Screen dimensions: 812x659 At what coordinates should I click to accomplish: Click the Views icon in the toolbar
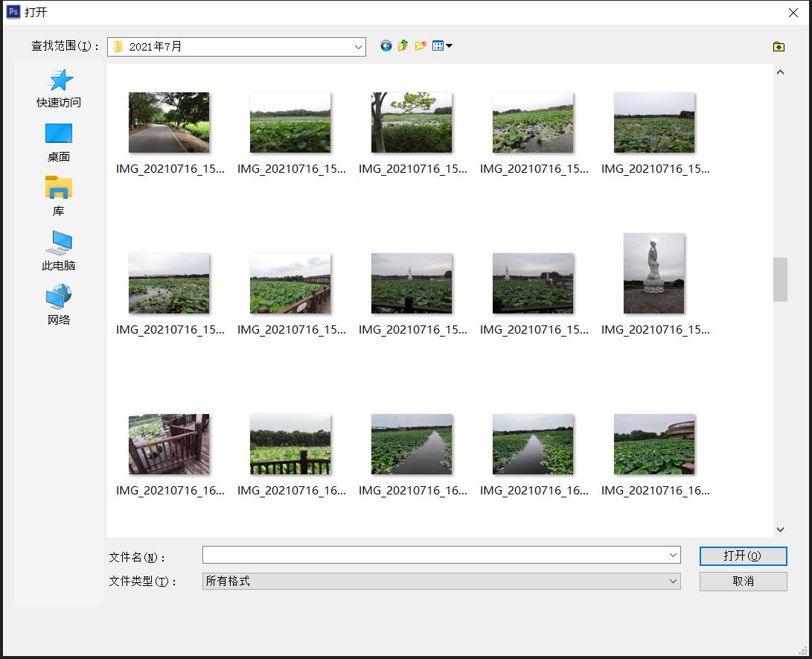[x=438, y=45]
